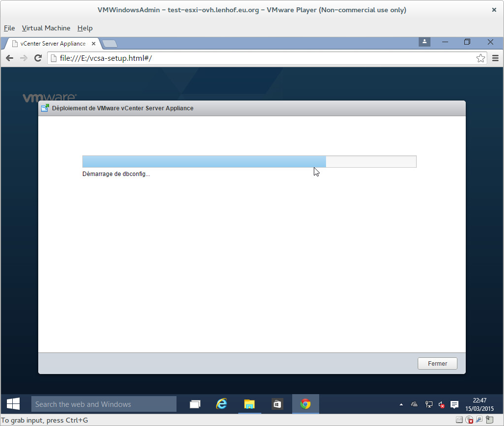This screenshot has width=504, height=426.
Task: Click the deployment dialog title icon
Action: tap(45, 108)
